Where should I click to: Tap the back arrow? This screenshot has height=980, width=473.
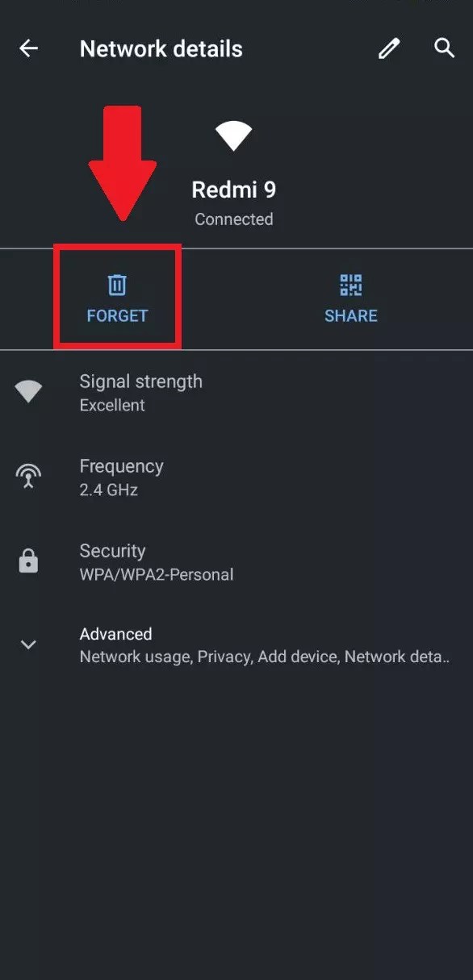[x=28, y=48]
